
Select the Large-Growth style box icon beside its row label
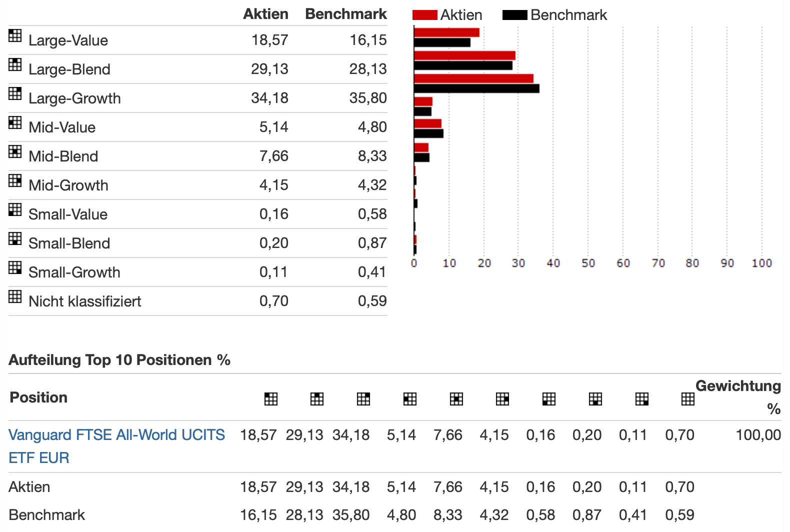[15, 93]
